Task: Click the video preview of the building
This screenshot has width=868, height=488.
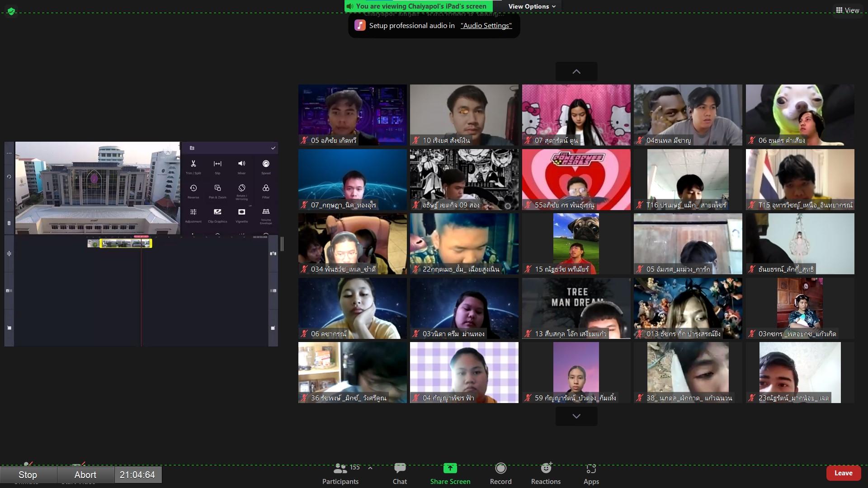Action: 98,188
